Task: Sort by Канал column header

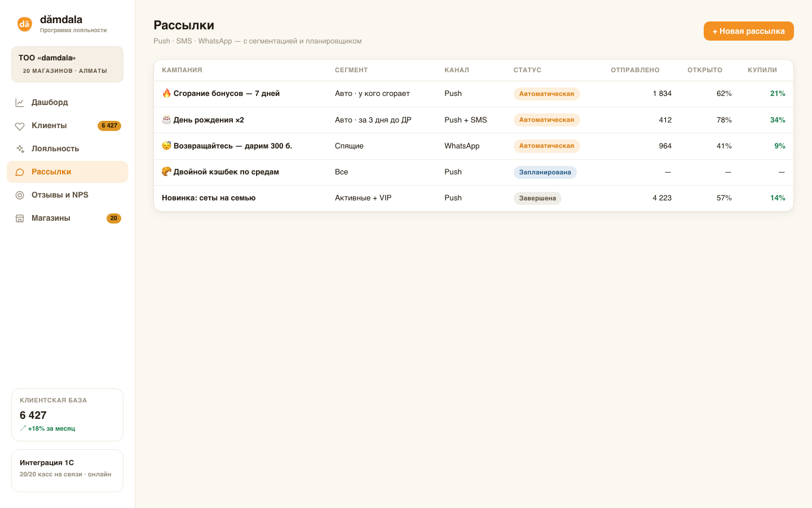Action: (457, 70)
